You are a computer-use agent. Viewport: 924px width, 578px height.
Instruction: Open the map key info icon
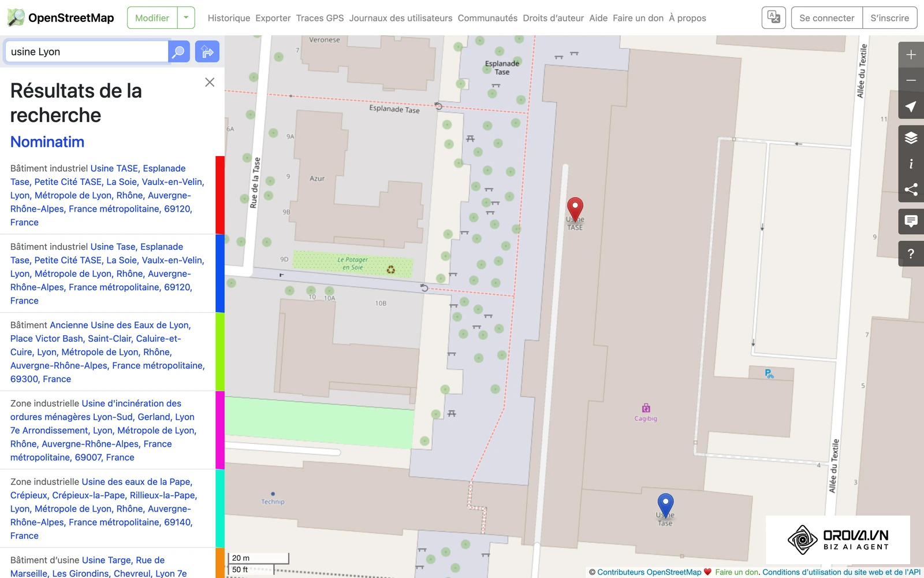[x=911, y=164]
